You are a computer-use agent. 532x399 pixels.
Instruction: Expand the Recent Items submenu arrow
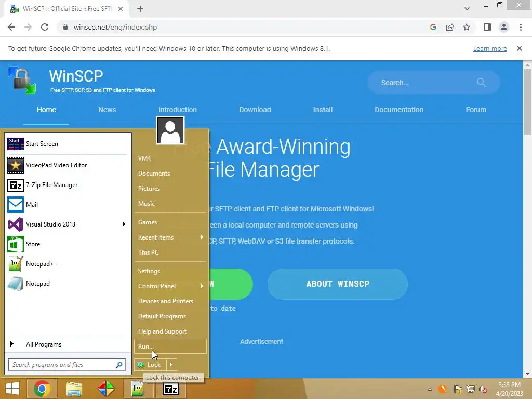[202, 237]
